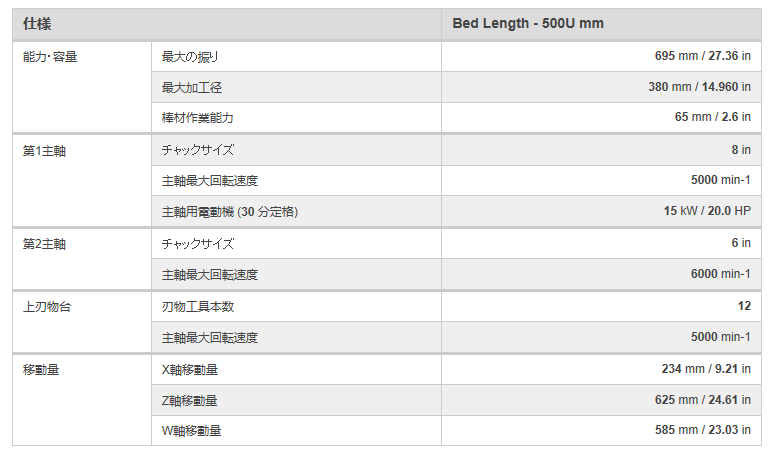Screen dimensions: 772x453
Task: Click the 仕様 table header cell
Action: (38, 24)
